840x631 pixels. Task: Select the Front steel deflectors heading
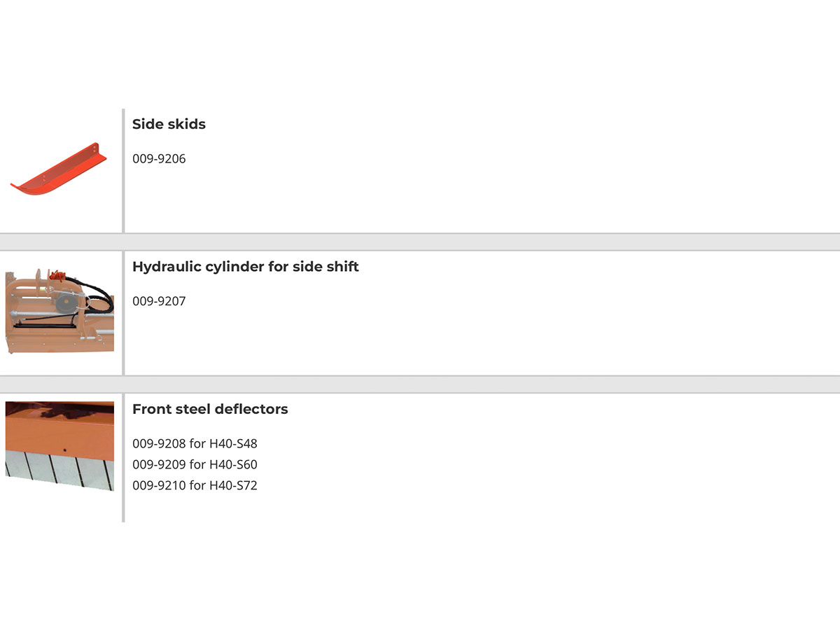point(210,409)
